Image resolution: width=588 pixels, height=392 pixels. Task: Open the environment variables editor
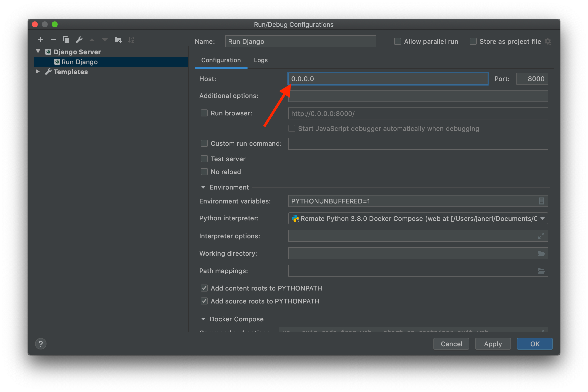click(x=541, y=201)
